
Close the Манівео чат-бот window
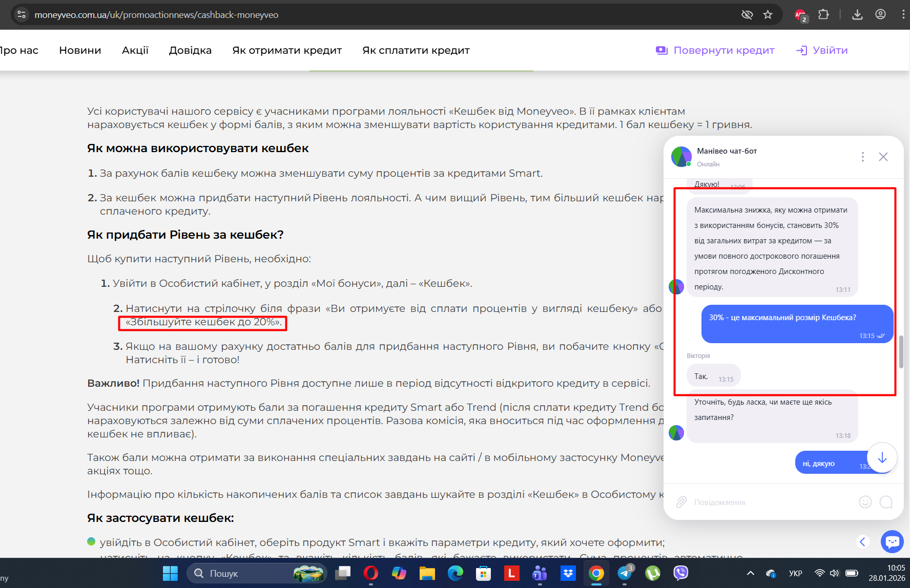click(883, 157)
